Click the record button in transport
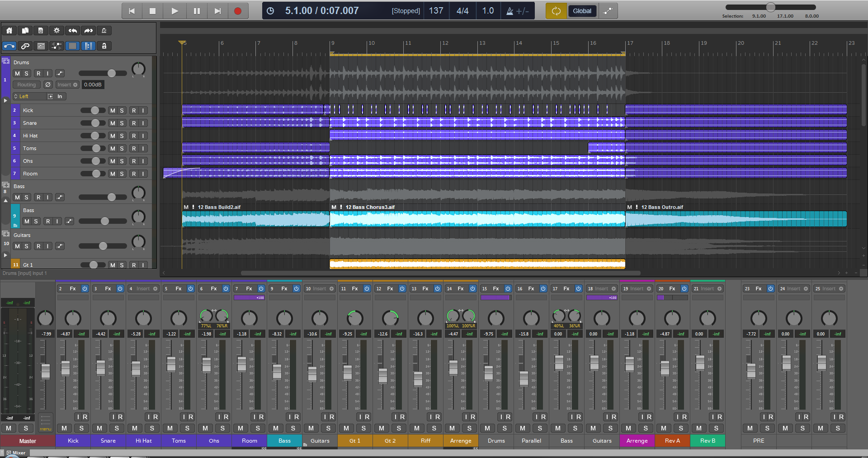Screen dimensions: 868x458 pos(238,11)
